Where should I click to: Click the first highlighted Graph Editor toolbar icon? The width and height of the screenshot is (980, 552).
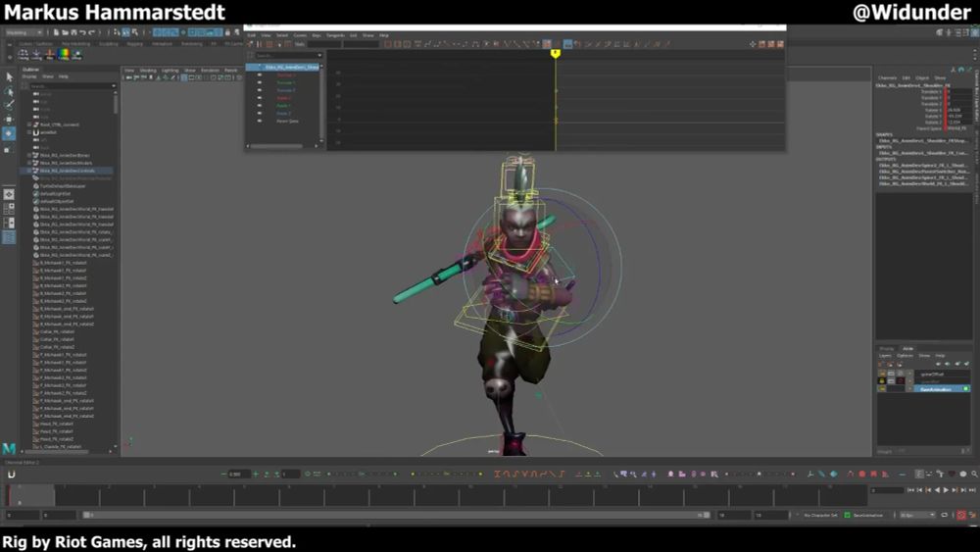tap(547, 44)
